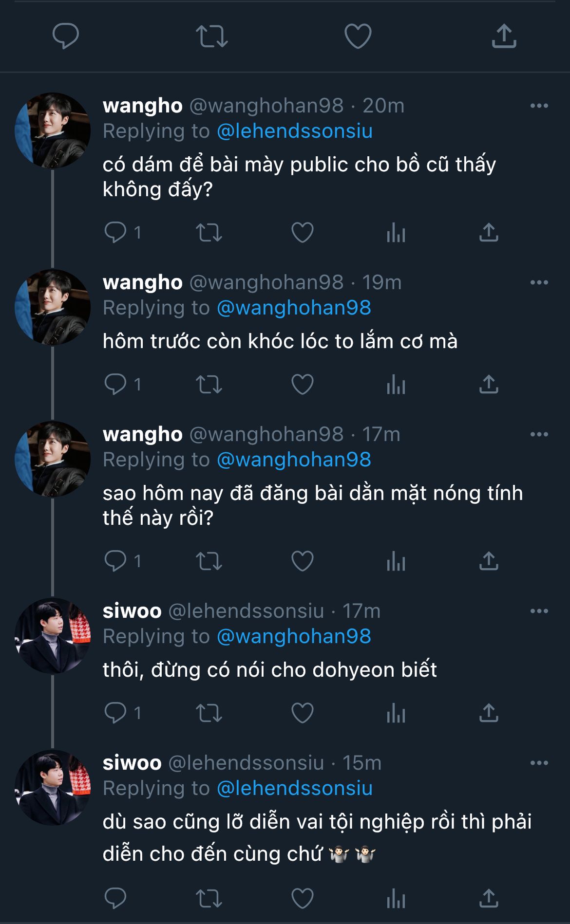
Task: Reply to the main tweet at top
Action: click(x=66, y=37)
